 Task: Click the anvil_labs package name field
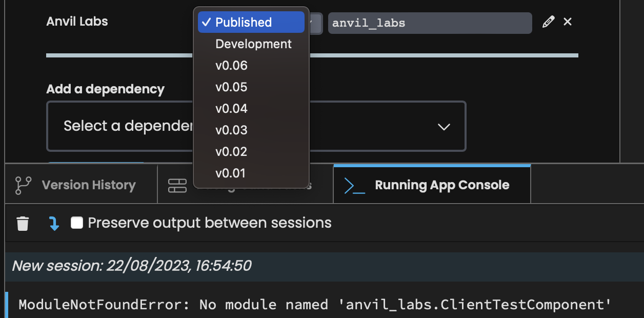coord(430,23)
